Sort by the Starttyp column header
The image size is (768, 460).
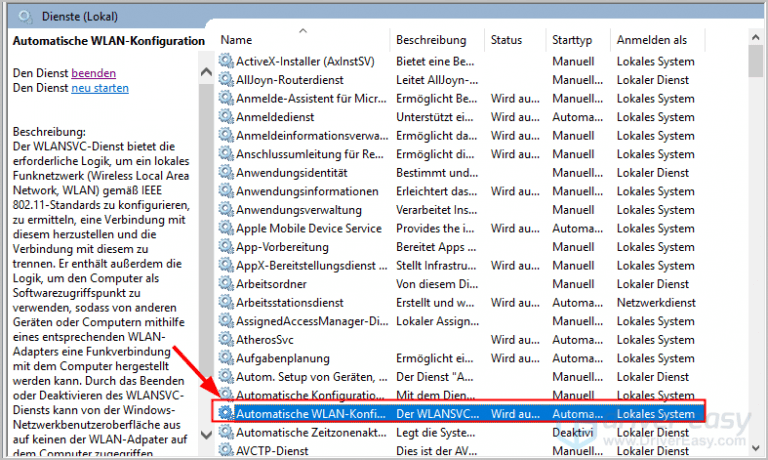tap(571, 40)
